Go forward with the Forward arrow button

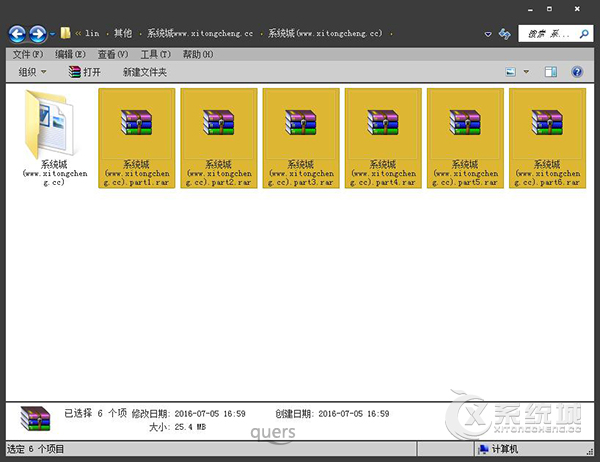(x=38, y=34)
